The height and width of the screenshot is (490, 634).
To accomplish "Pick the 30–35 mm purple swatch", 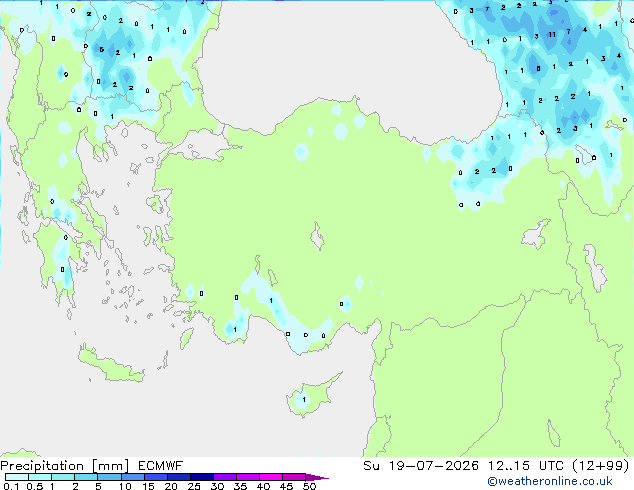I will coord(225,477).
